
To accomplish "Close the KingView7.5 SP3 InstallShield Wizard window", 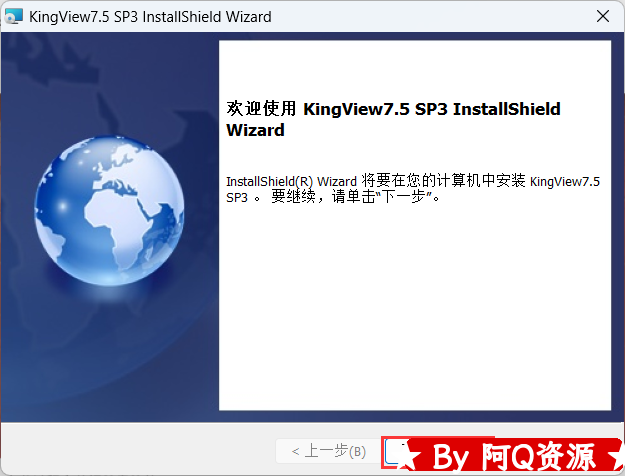I will point(603,17).
